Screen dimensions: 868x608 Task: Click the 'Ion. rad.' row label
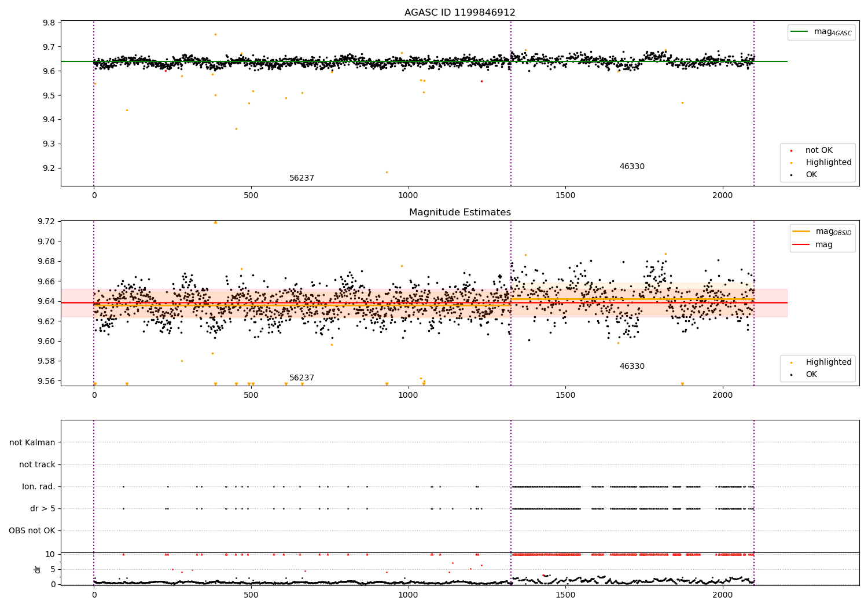coord(39,487)
